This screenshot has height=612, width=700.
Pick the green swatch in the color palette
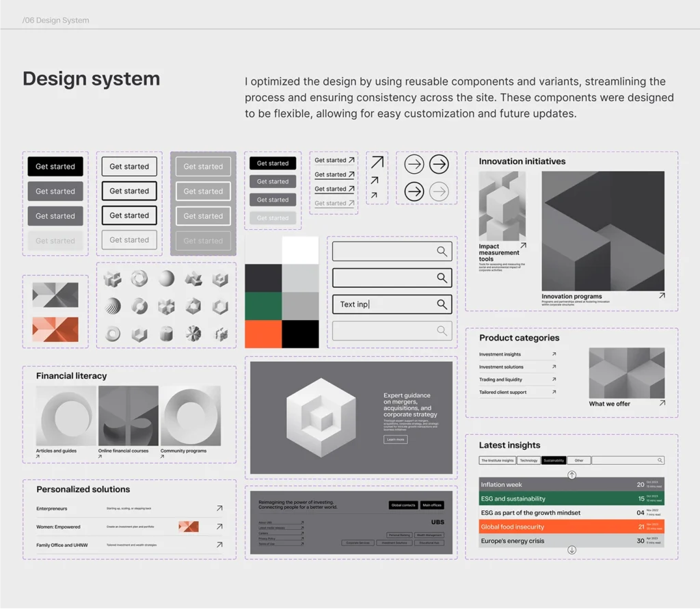tap(263, 306)
